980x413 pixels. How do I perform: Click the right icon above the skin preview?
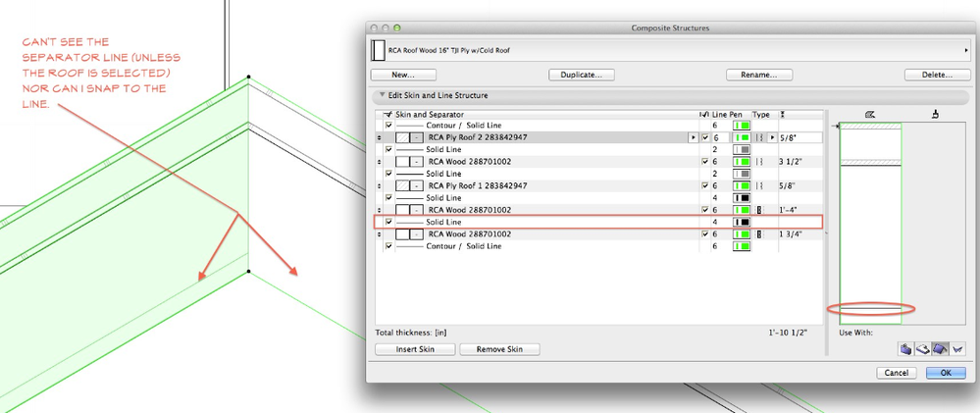tap(936, 115)
